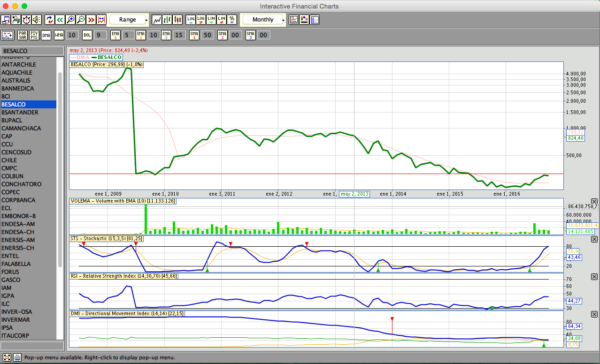Select ITAUCORP in the stock list

pos(29,336)
